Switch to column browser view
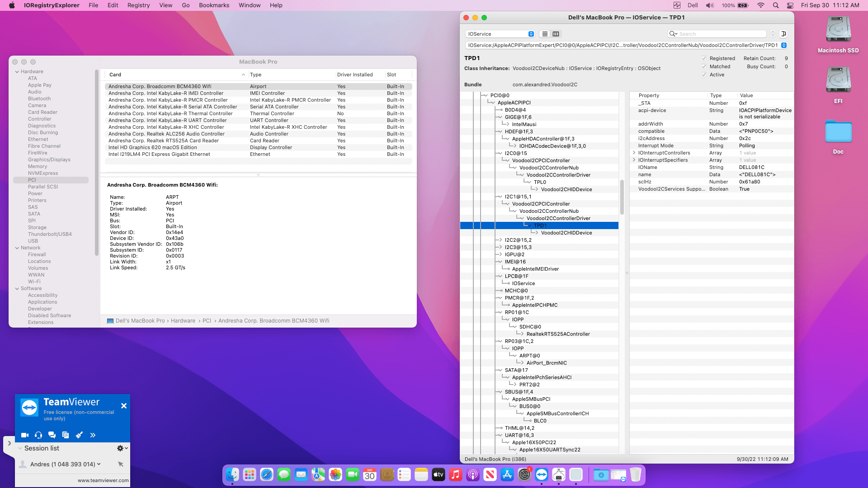This screenshot has height=488, width=868. coord(556,34)
